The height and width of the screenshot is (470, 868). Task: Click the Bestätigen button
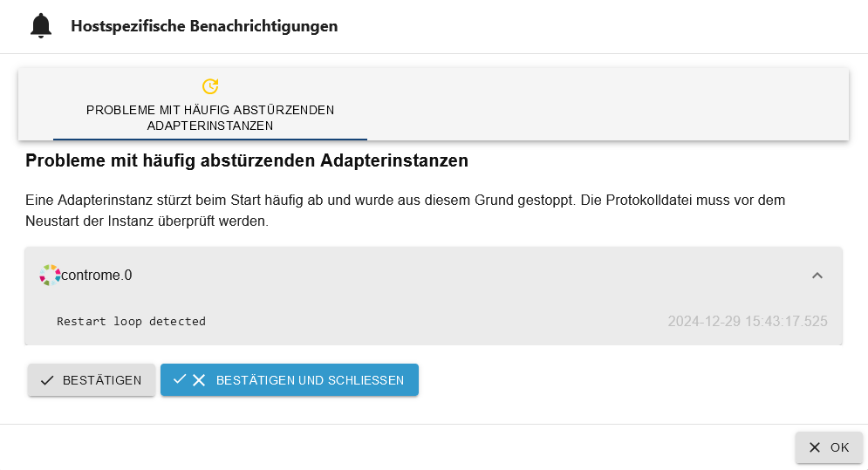click(92, 380)
